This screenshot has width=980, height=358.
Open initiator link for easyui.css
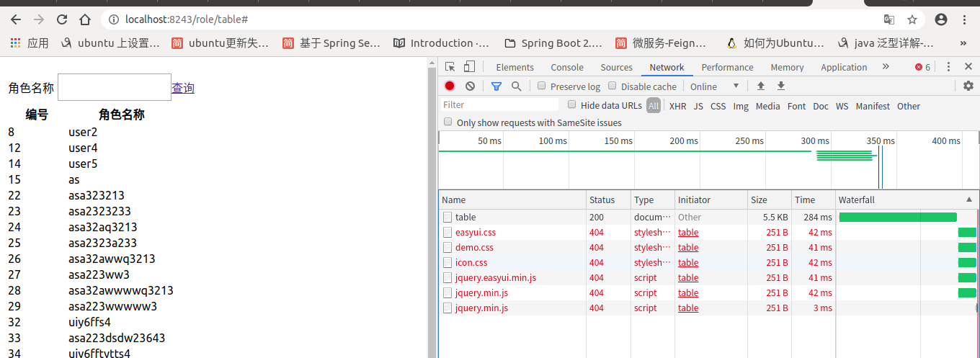click(688, 232)
